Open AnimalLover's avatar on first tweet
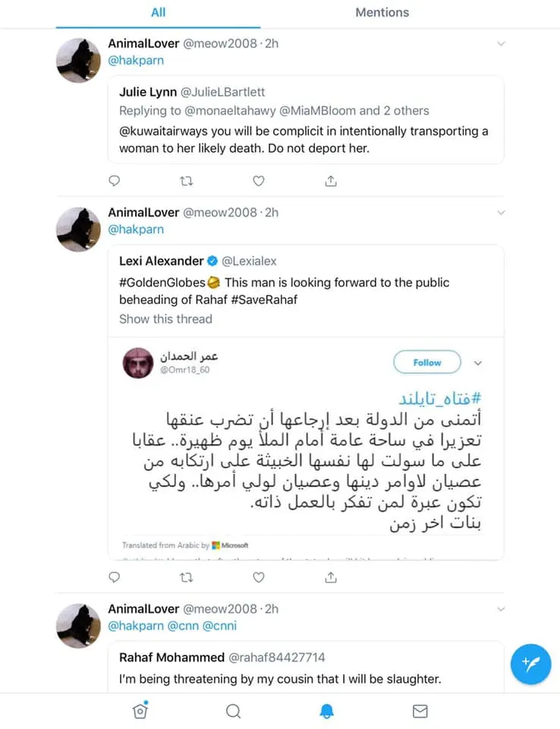This screenshot has width=560, height=729. point(79,59)
